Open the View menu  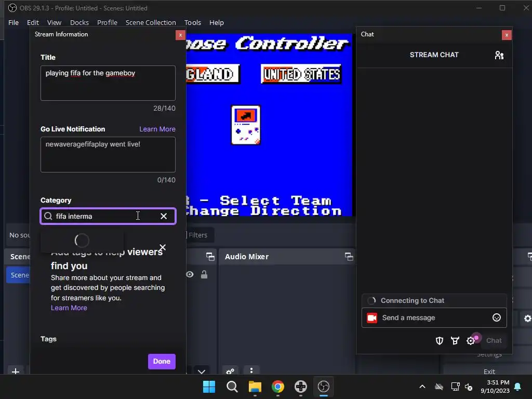click(54, 23)
